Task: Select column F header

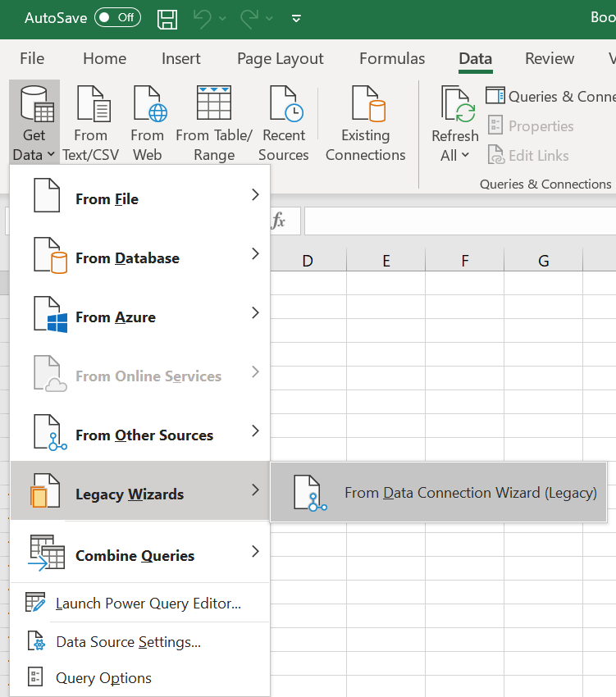Action: point(465,261)
